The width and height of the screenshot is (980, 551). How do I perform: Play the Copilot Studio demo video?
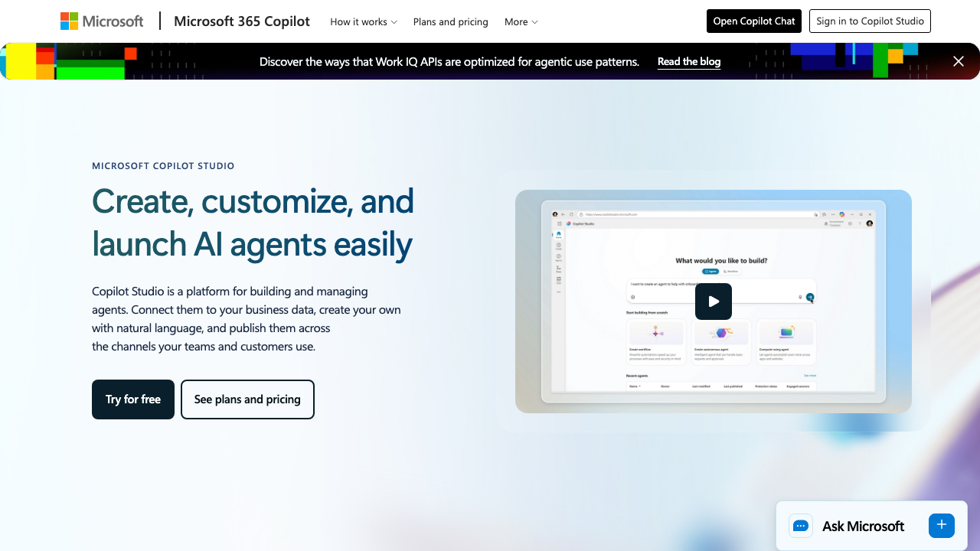(x=714, y=302)
